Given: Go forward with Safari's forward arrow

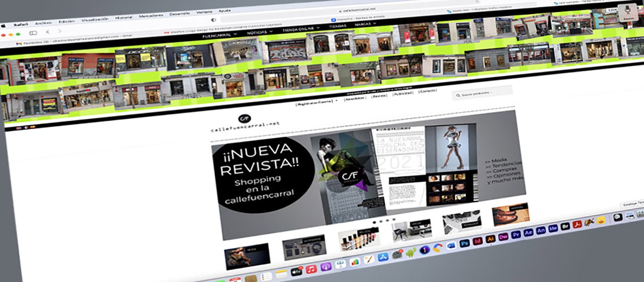Looking at the screenshot, I should (x=60, y=31).
